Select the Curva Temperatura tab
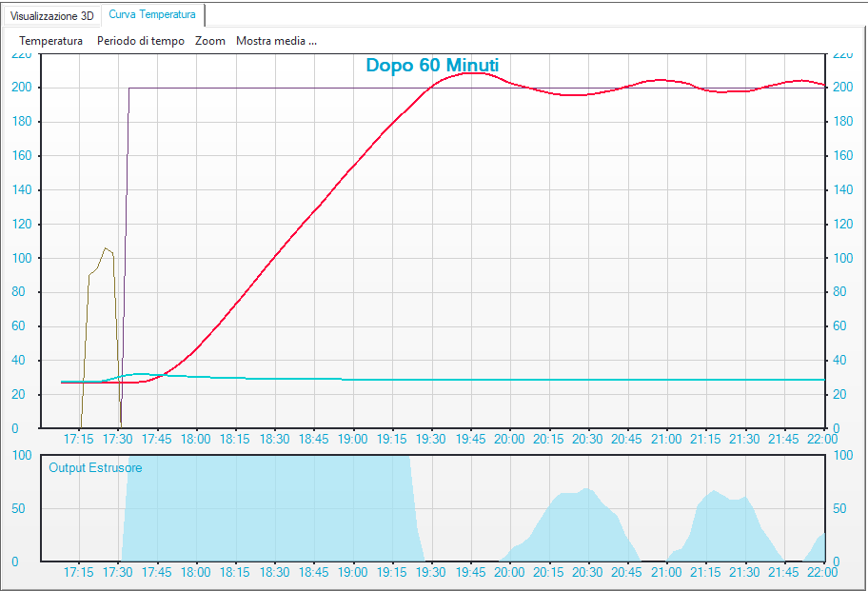 [152, 15]
